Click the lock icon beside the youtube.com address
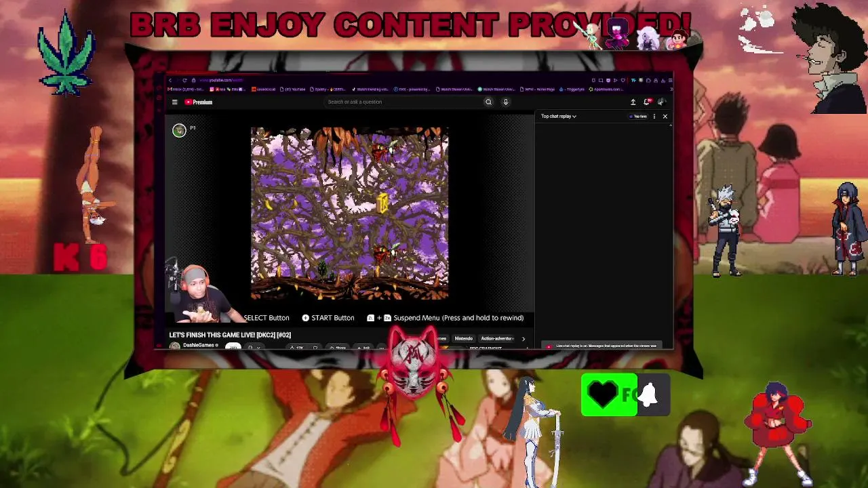This screenshot has width=868, height=488. pyautogui.click(x=193, y=80)
